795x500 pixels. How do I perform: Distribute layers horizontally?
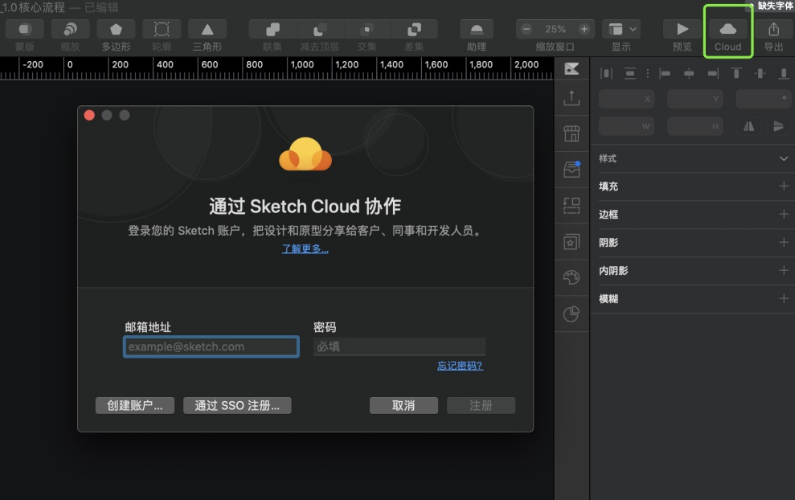click(606, 74)
